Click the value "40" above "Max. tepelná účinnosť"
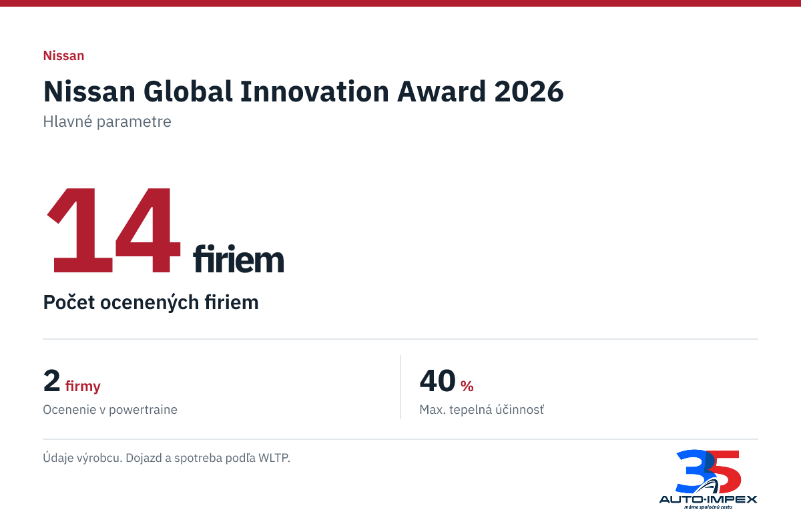 coord(438,380)
